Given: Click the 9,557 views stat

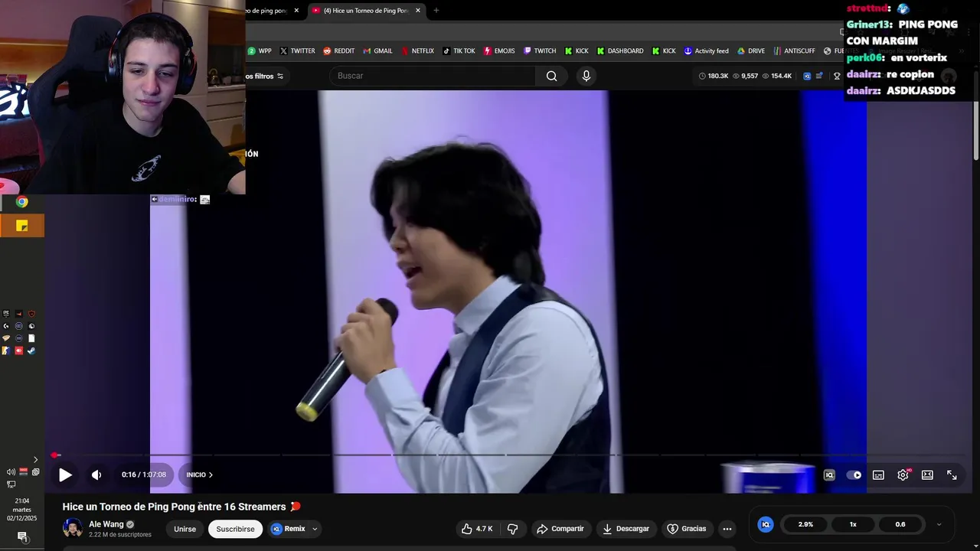Looking at the screenshot, I should (x=745, y=76).
